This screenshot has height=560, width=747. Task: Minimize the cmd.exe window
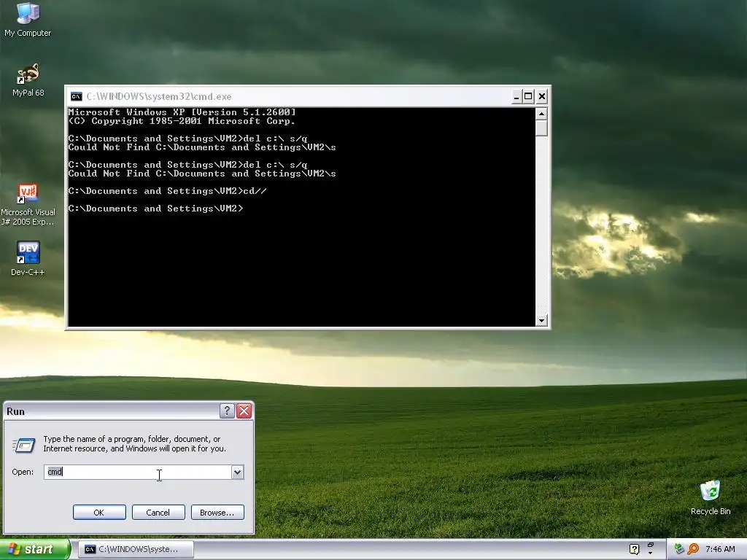point(516,97)
